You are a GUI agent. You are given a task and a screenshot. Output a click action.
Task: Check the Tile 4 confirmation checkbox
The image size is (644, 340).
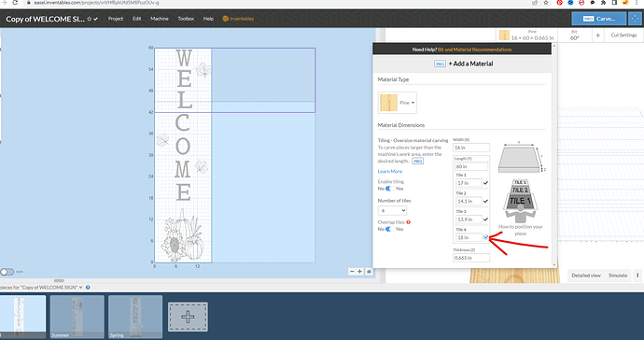(486, 237)
